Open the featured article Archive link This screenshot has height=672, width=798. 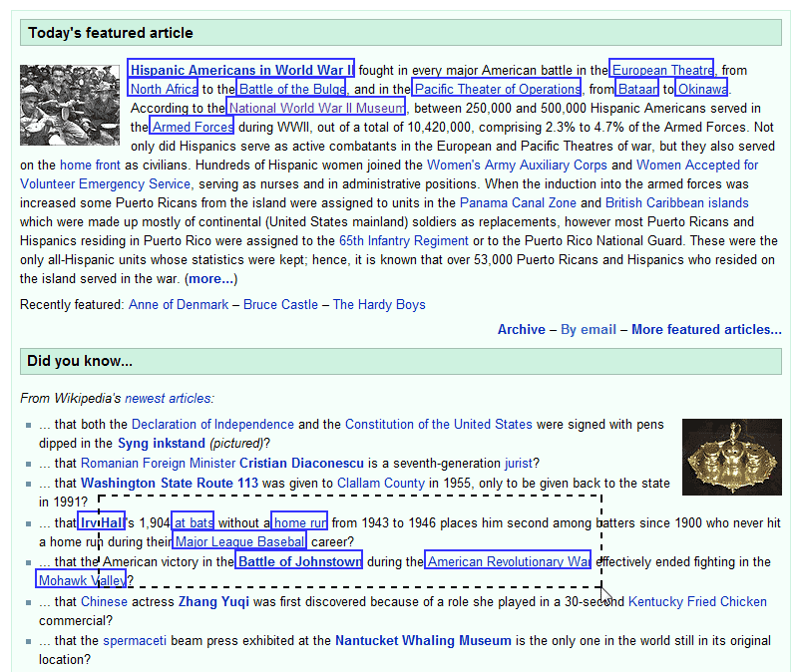(521, 330)
